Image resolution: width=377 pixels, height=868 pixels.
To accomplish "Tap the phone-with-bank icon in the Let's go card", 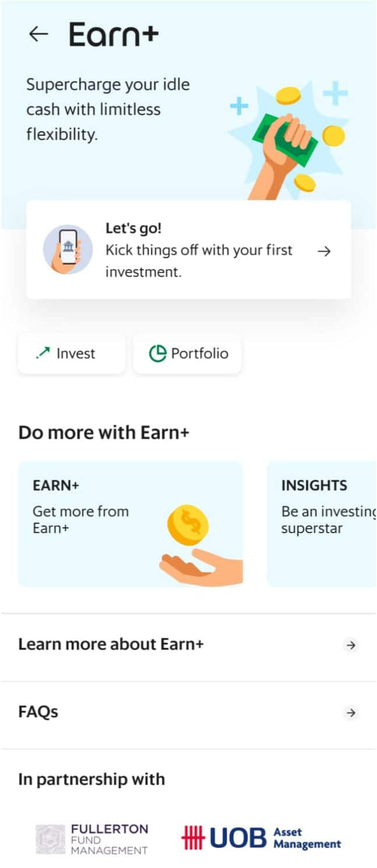I will (x=68, y=249).
